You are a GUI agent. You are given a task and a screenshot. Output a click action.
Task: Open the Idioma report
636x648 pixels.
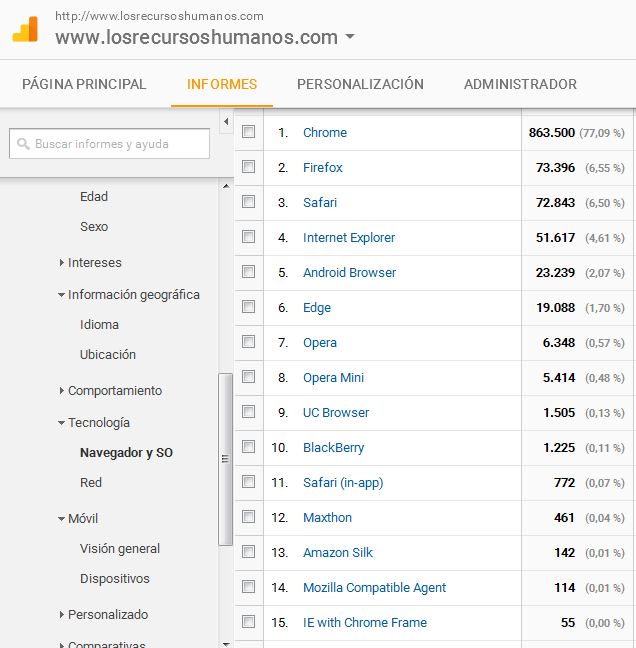(x=99, y=324)
